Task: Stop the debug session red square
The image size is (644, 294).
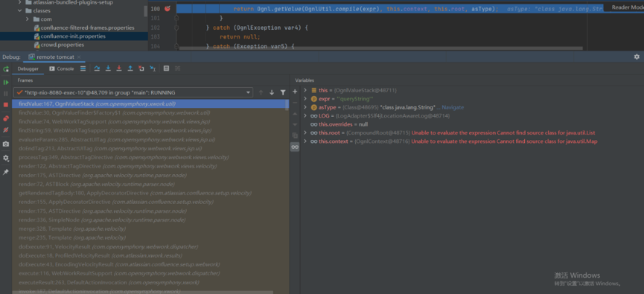Action: 6,105
